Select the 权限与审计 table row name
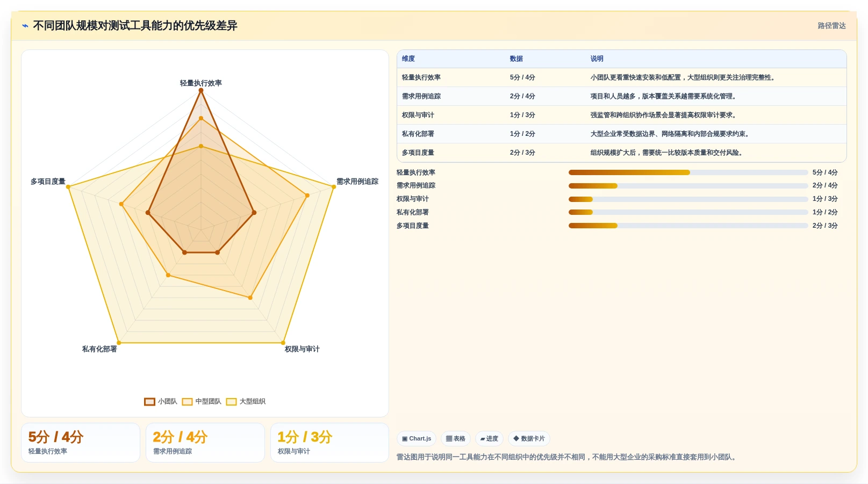The image size is (868, 484). coord(418,115)
